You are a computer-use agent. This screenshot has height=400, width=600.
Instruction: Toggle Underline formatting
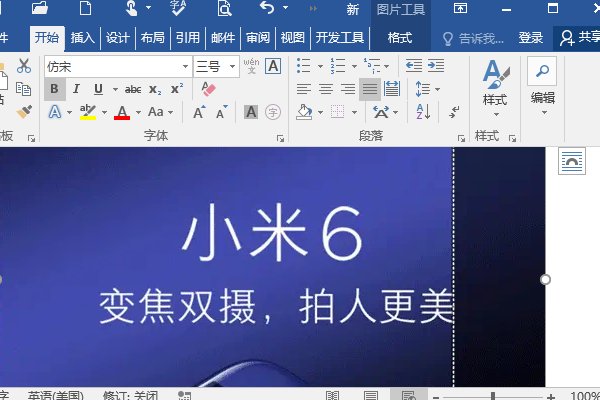(x=98, y=89)
